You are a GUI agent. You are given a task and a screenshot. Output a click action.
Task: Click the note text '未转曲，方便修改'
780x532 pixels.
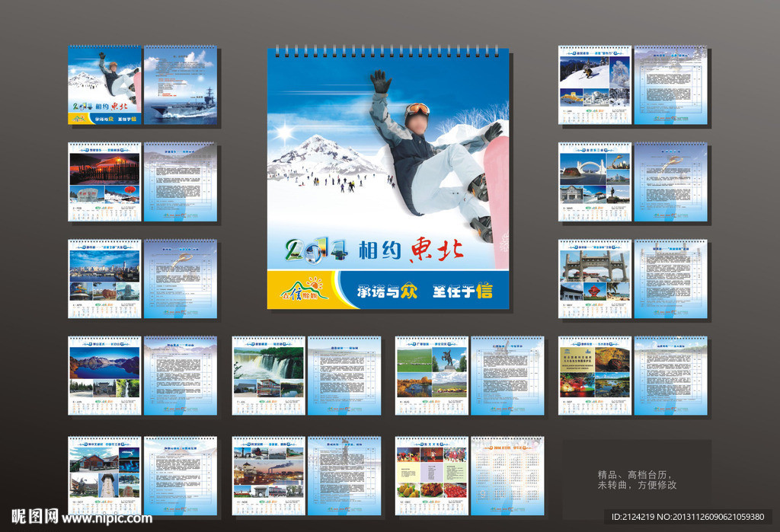[638, 486]
